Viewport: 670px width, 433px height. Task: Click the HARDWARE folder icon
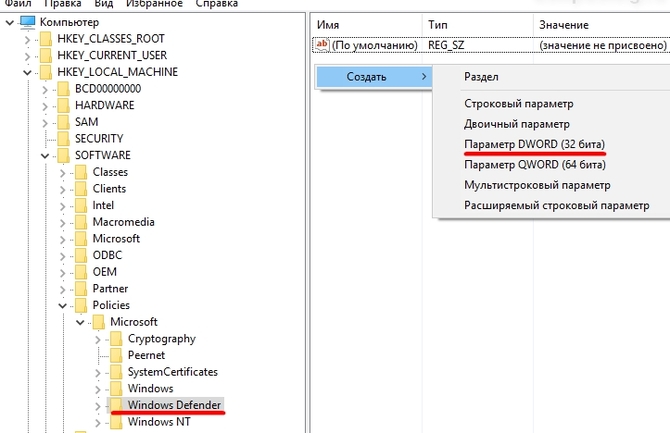pyautogui.click(x=63, y=106)
